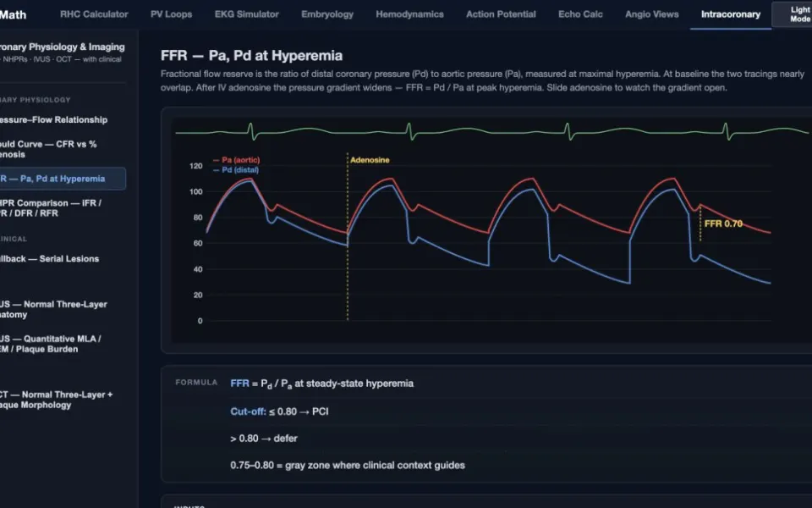Click the Pa (aortic) legend entry
This screenshot has height=508, width=812.
[x=236, y=160]
